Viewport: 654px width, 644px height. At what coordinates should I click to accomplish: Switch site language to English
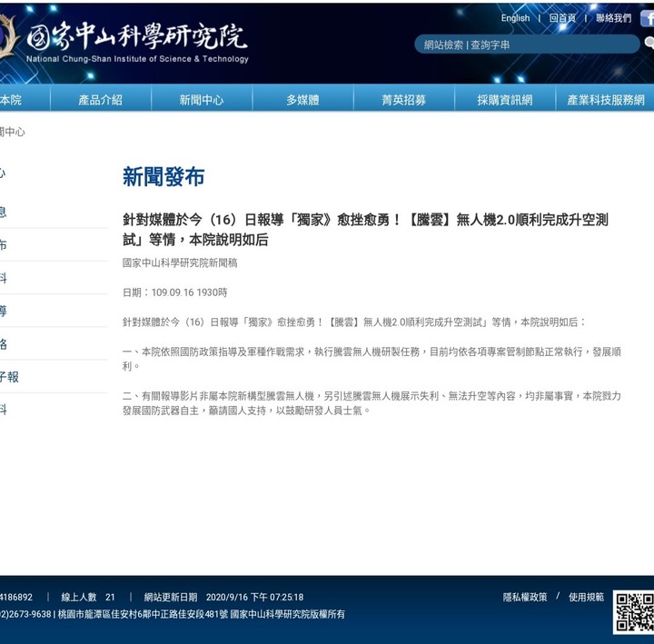(515, 18)
